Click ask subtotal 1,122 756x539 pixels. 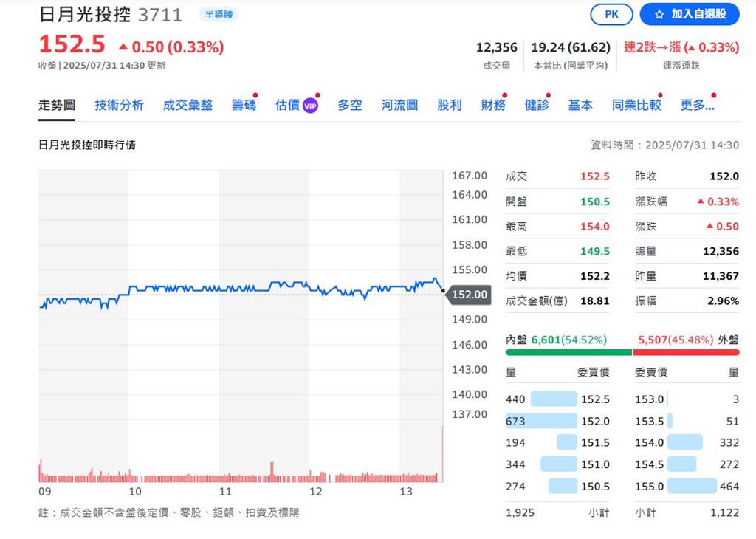coord(725,513)
